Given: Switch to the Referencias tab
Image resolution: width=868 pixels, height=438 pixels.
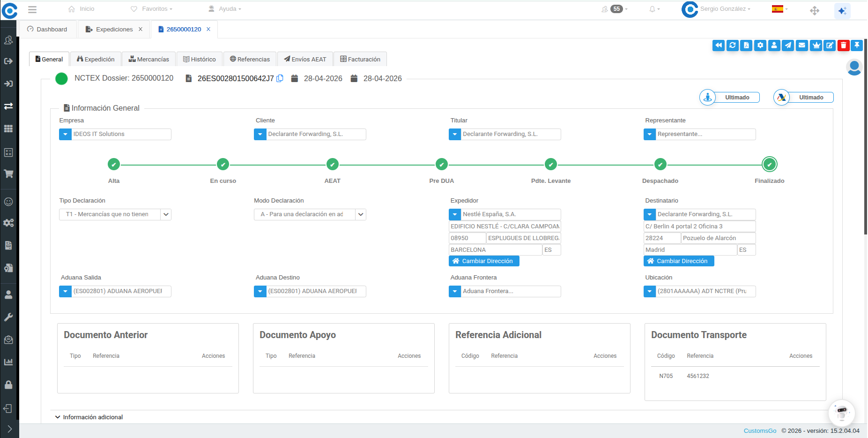Looking at the screenshot, I should [x=250, y=59].
